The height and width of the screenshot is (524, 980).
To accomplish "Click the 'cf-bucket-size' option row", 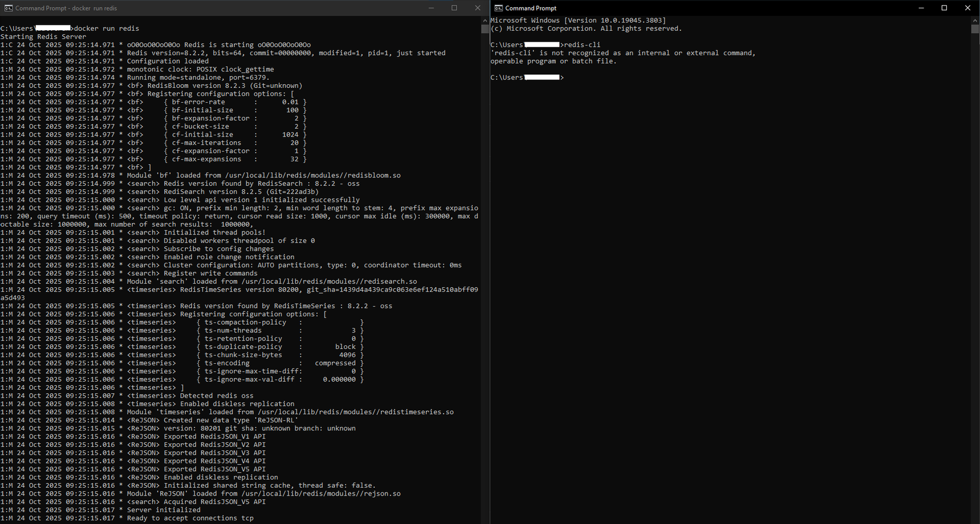I will (x=153, y=126).
